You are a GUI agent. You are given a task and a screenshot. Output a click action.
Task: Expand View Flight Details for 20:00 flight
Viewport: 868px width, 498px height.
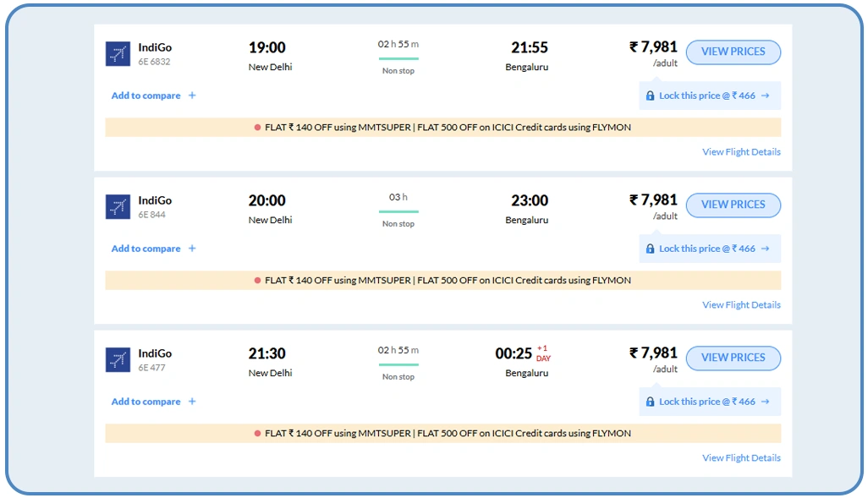point(741,305)
